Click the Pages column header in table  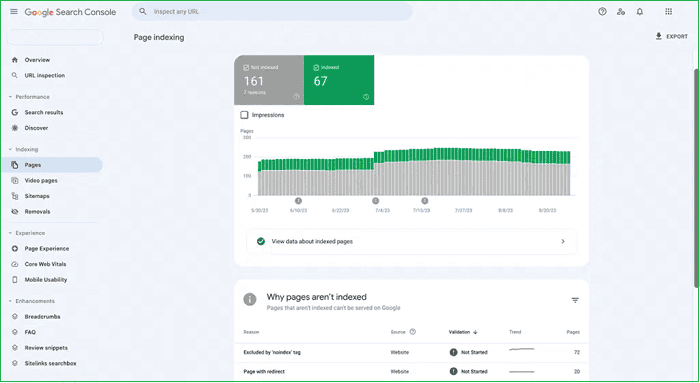(573, 332)
